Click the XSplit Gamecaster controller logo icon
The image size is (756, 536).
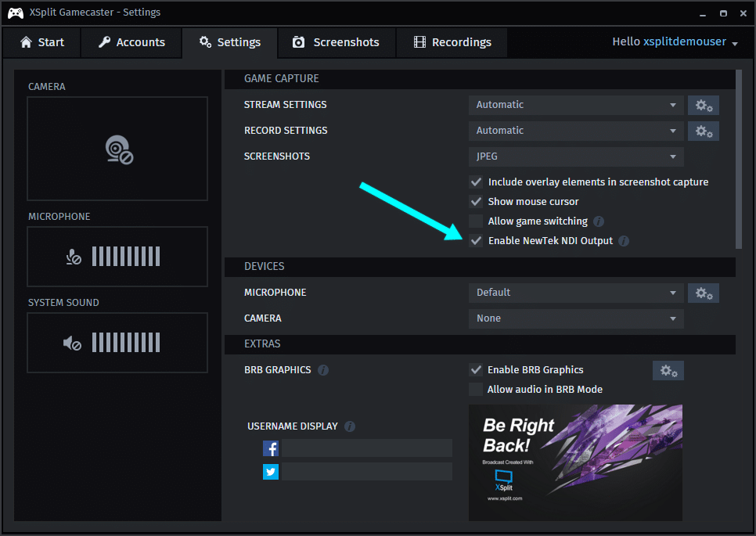coord(16,13)
